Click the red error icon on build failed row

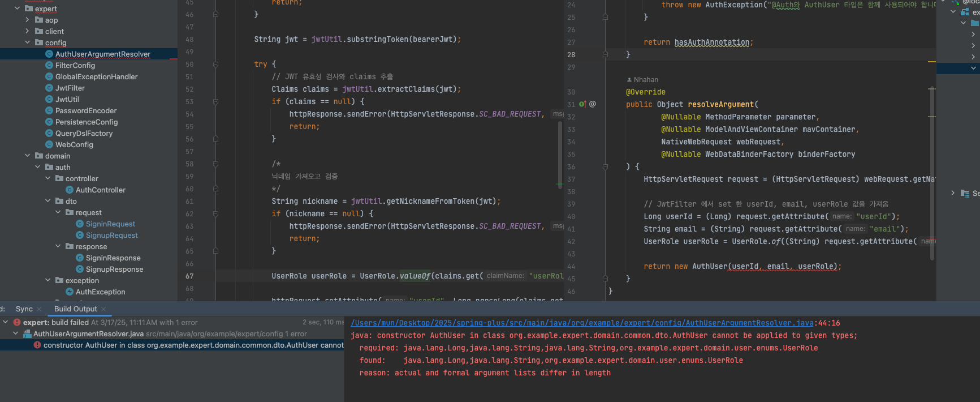(17, 322)
